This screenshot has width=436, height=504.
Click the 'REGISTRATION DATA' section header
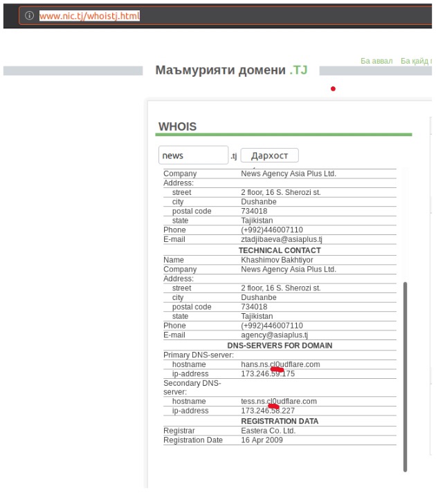(x=280, y=420)
